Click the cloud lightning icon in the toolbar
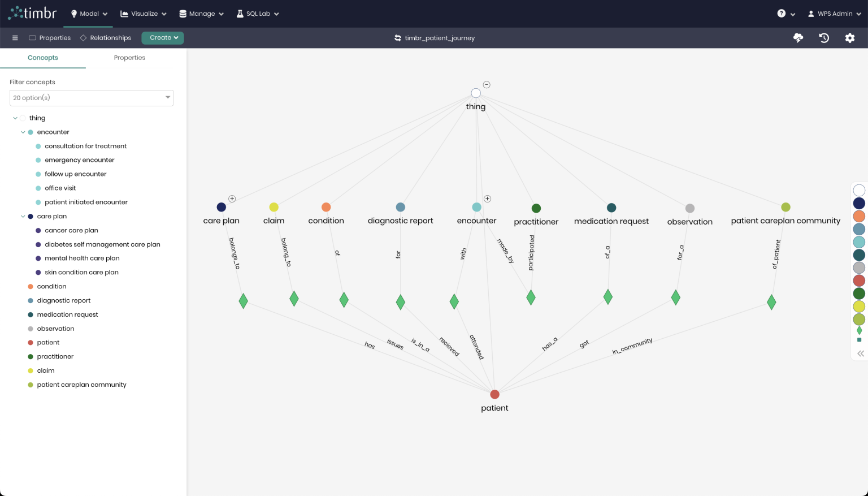The height and width of the screenshot is (496, 868). 798,38
